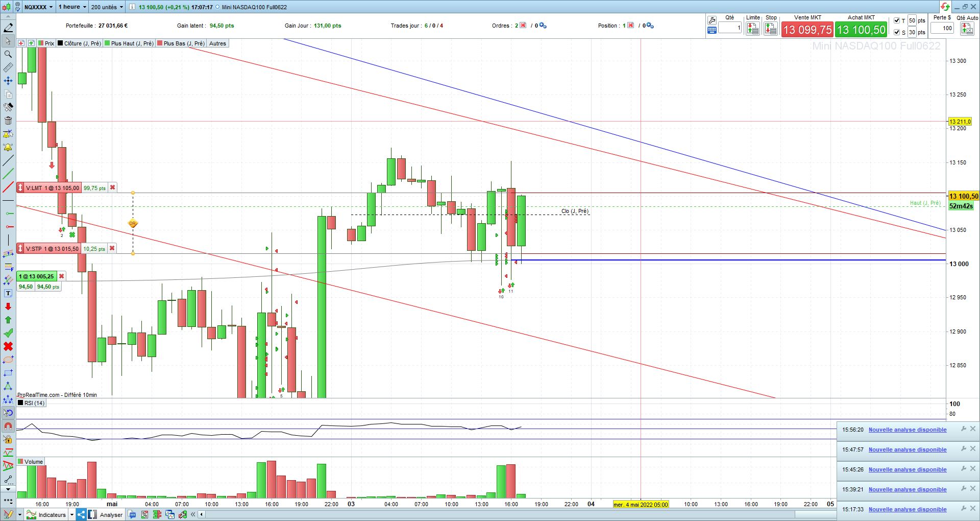Click the Qté Auto icon
This screenshot has height=521, width=980.
[967, 29]
